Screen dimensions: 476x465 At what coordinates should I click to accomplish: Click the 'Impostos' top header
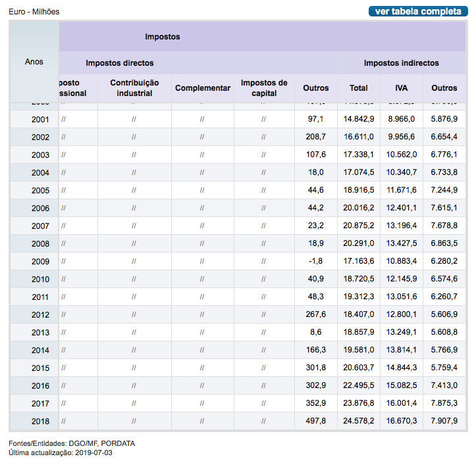(163, 37)
